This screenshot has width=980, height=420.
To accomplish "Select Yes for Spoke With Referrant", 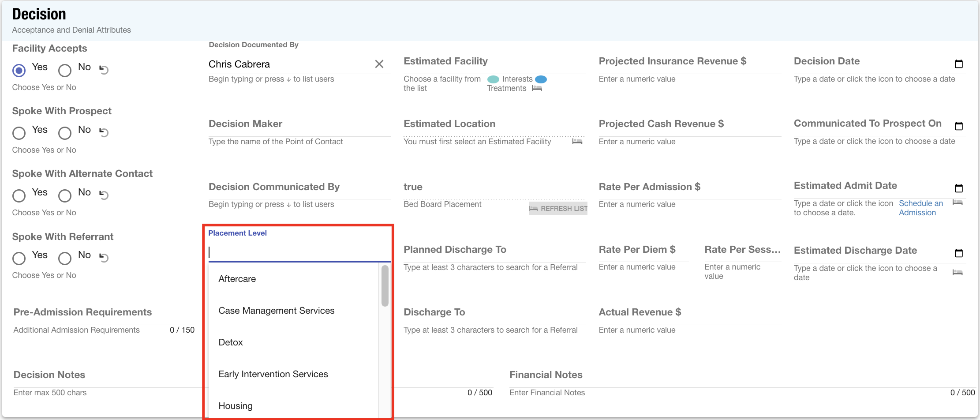I will [19, 258].
